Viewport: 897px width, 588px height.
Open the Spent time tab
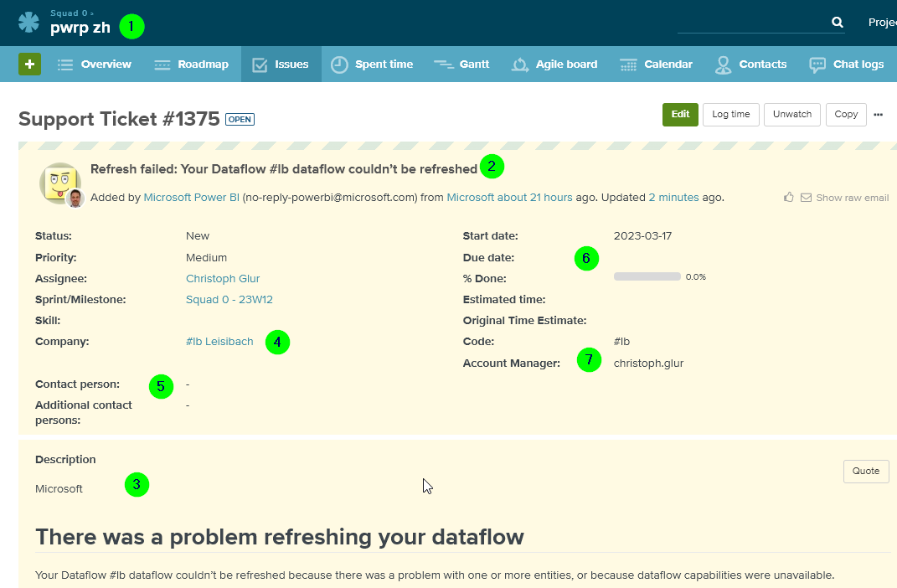pyautogui.click(x=372, y=64)
